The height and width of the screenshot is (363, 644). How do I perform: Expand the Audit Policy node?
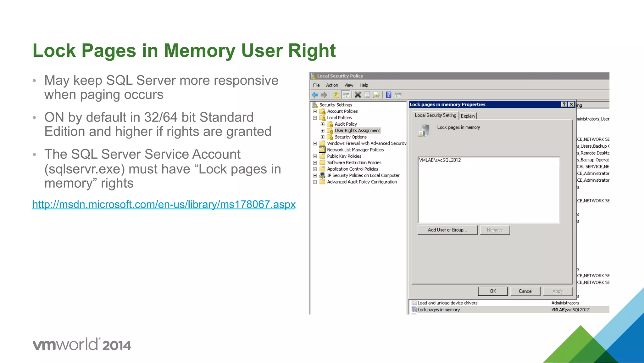(x=322, y=124)
